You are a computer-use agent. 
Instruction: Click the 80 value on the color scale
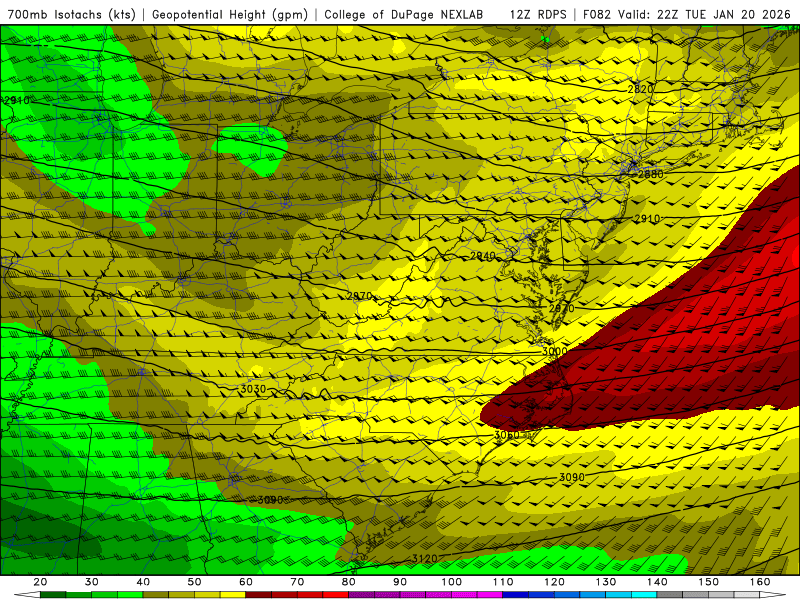tap(348, 582)
